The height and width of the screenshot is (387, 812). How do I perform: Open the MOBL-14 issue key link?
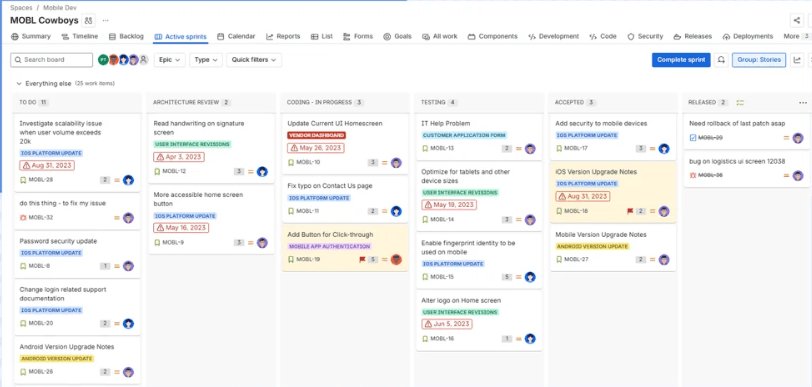(442, 219)
